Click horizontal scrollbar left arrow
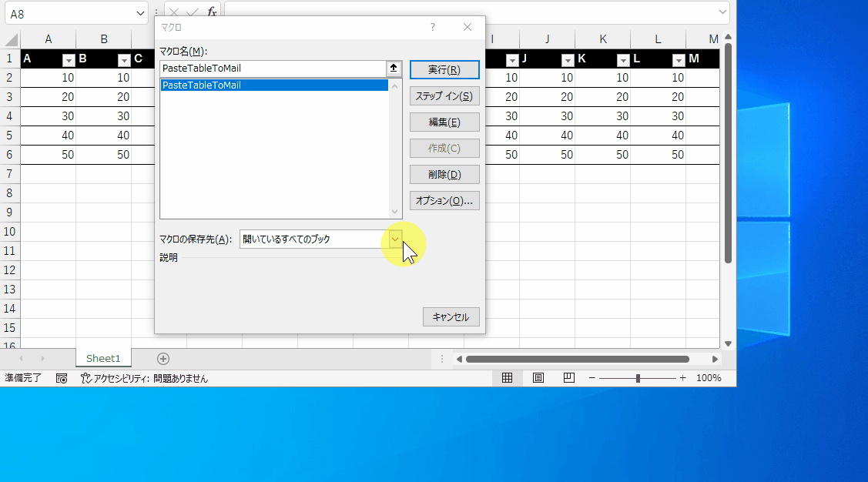The image size is (868, 482). (x=459, y=359)
